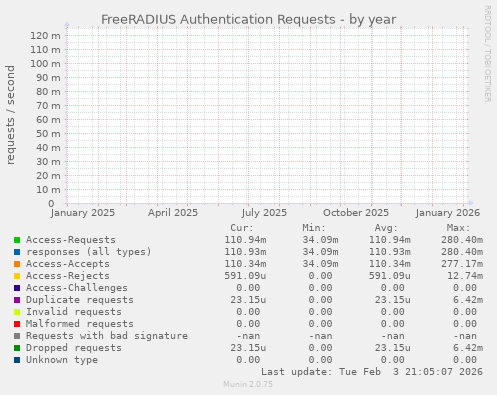Click the 'July 2025' x-axis label
Viewport: 497px width, 395px height.
pos(264,213)
